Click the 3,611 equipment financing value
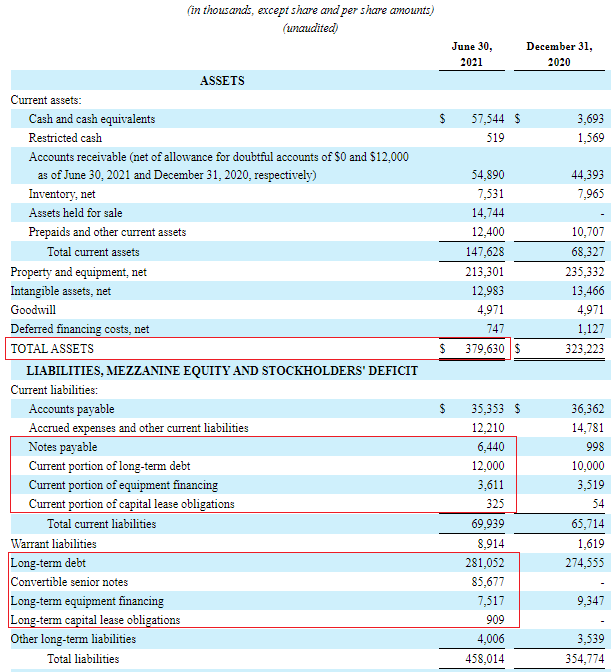 tap(491, 485)
